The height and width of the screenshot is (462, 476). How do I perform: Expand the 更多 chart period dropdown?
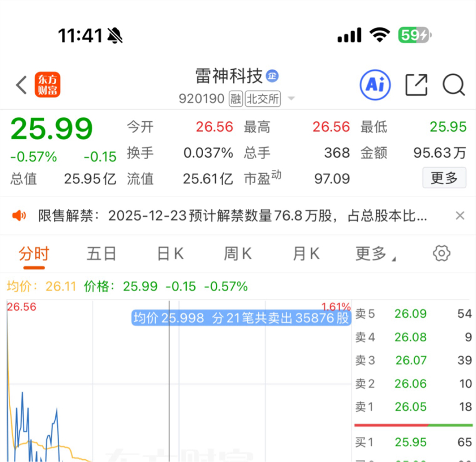(376, 254)
